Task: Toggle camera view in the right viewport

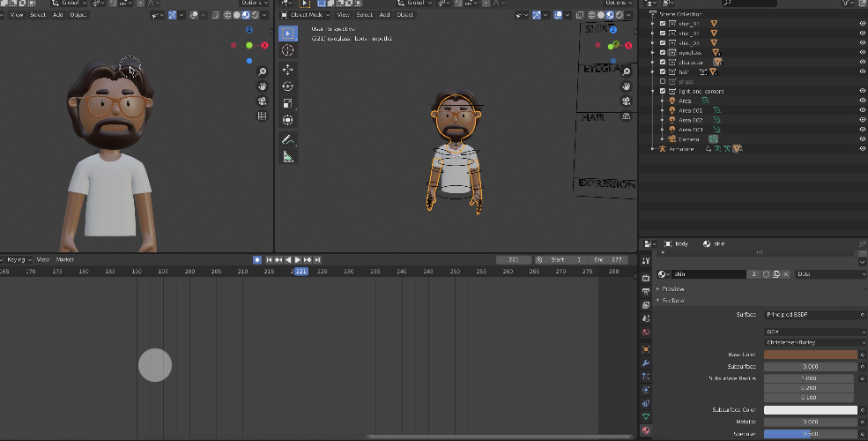Action: pyautogui.click(x=627, y=101)
